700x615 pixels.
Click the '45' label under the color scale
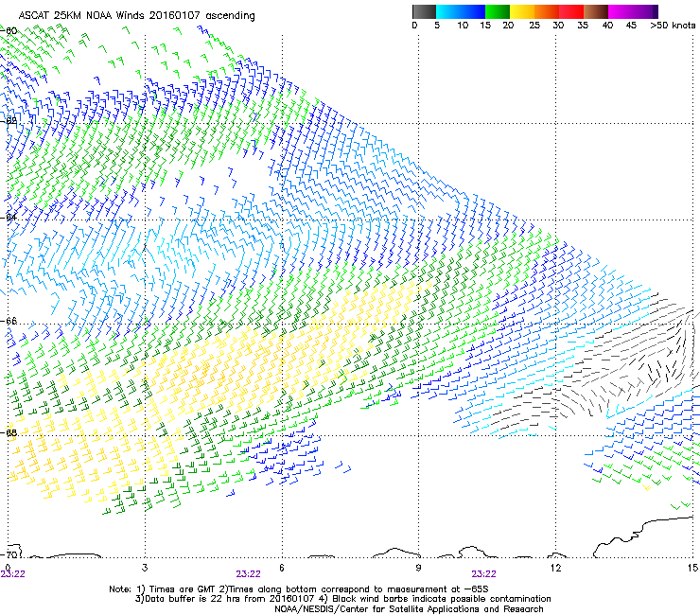click(x=631, y=26)
